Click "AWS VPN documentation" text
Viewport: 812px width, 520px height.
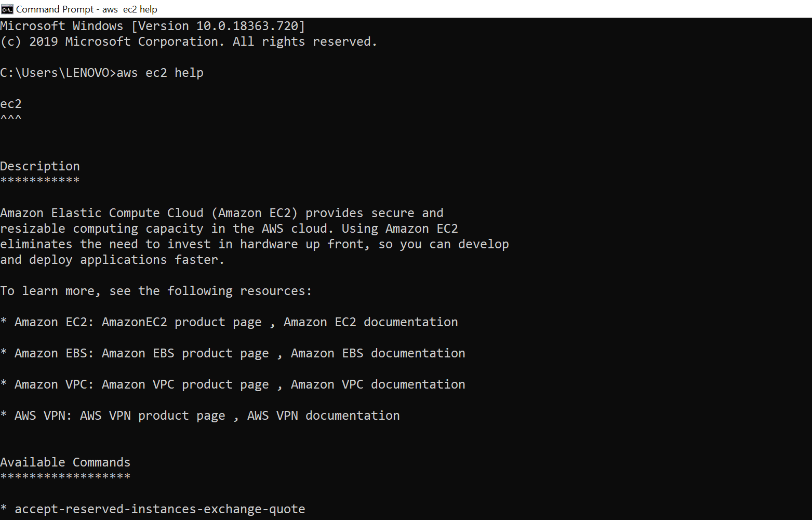[323, 416]
